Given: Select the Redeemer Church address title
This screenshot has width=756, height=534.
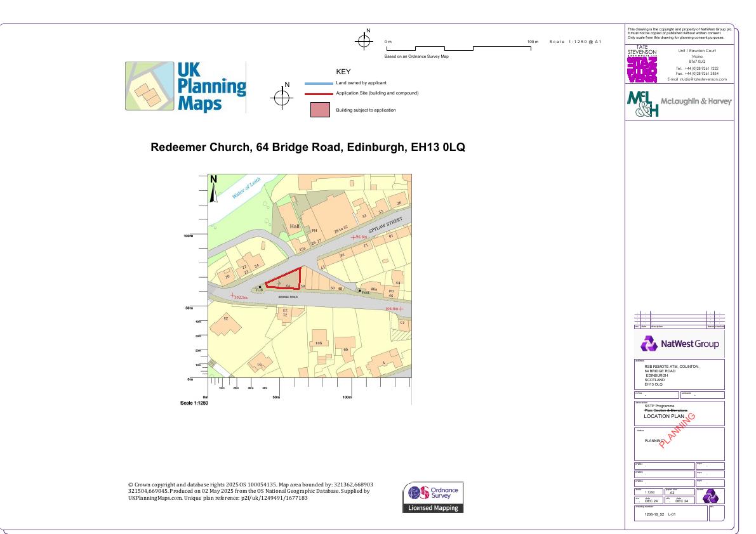Looking at the screenshot, I should pos(308,147).
